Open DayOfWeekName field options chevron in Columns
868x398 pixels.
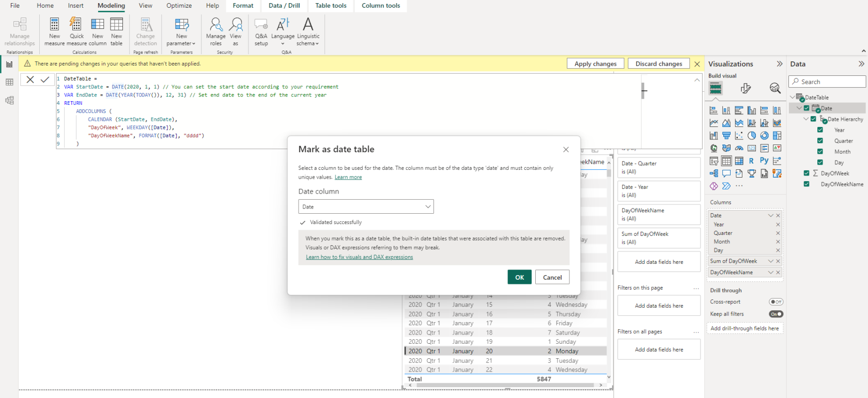[x=770, y=273]
